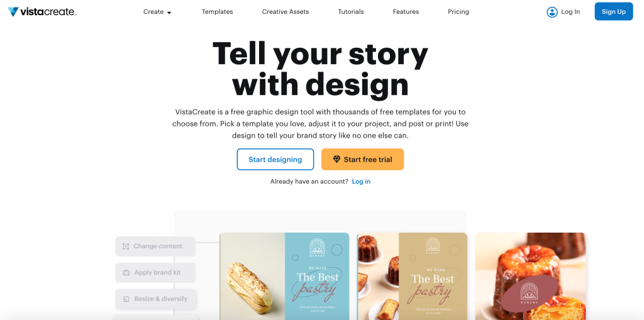This screenshot has height=320, width=644.
Task: Click the Apply brand kit icon
Action: (126, 273)
